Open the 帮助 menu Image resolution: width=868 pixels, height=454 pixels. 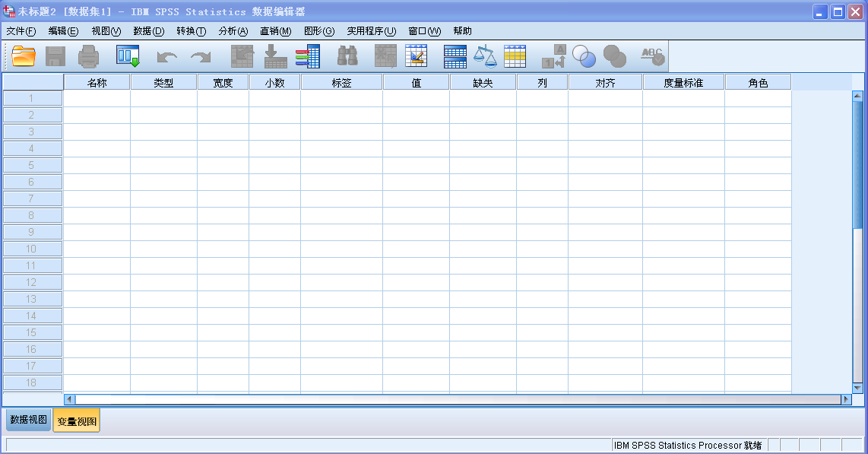click(x=462, y=31)
